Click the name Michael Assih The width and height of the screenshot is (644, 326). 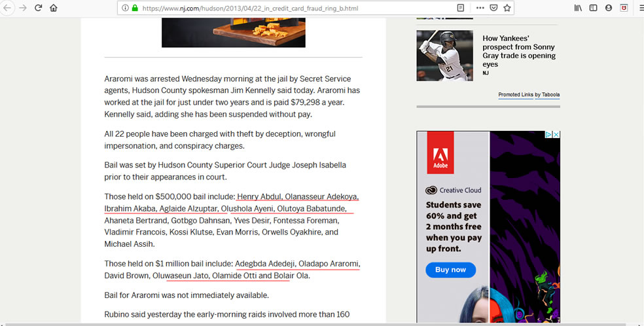128,244
